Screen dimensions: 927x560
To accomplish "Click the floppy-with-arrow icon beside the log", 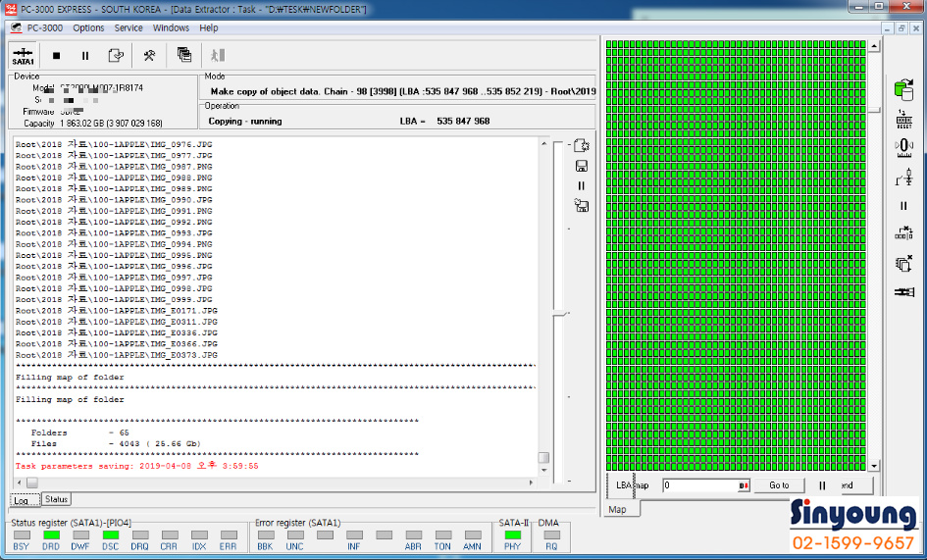I will (x=581, y=206).
